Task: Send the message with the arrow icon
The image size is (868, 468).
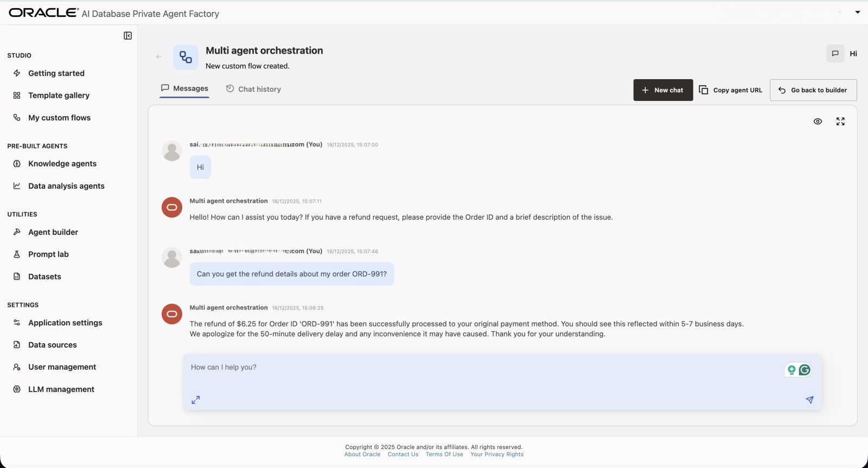Action: click(809, 400)
